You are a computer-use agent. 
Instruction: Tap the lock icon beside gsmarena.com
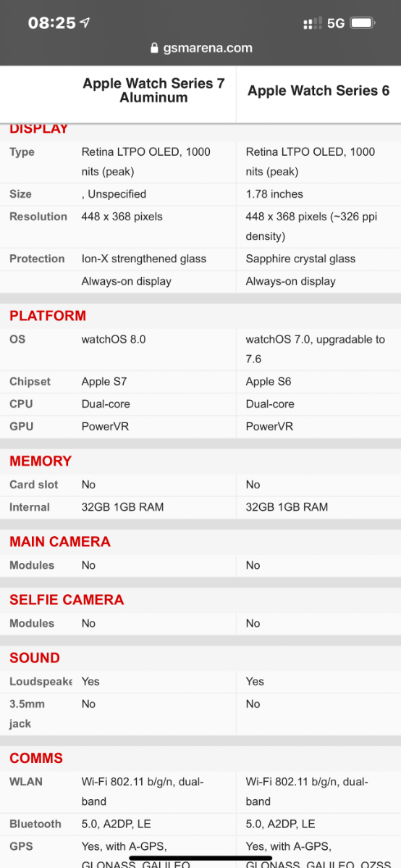154,48
